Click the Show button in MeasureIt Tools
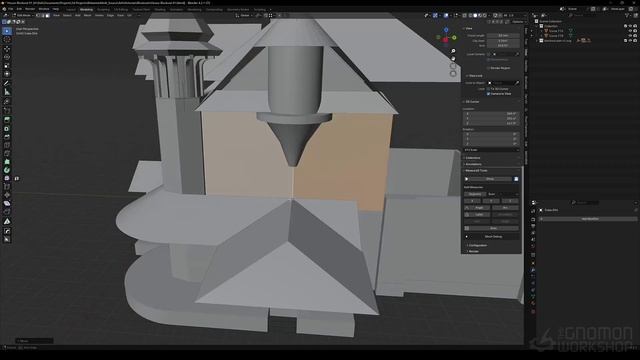This screenshot has height=360, width=640. pyautogui.click(x=490, y=179)
